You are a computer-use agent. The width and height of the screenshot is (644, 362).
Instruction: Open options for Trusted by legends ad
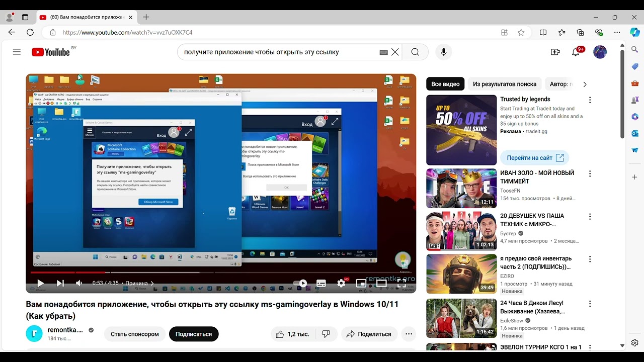pyautogui.click(x=590, y=100)
